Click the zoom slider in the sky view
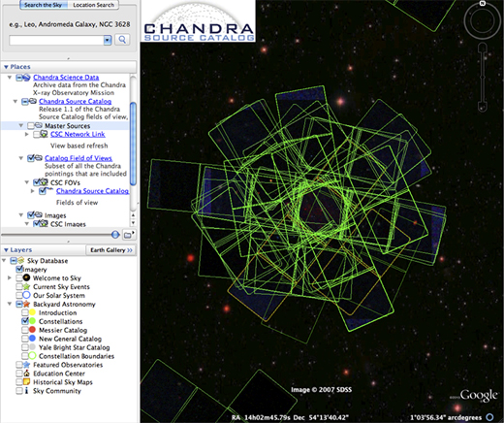This screenshot has height=423, width=504. click(483, 78)
